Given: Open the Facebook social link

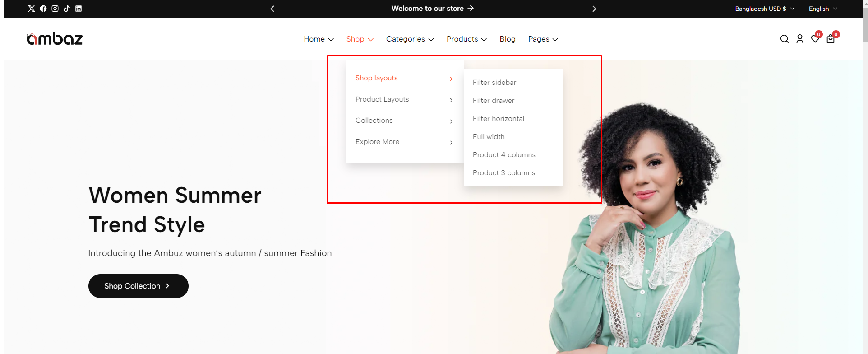Looking at the screenshot, I should click(x=43, y=9).
